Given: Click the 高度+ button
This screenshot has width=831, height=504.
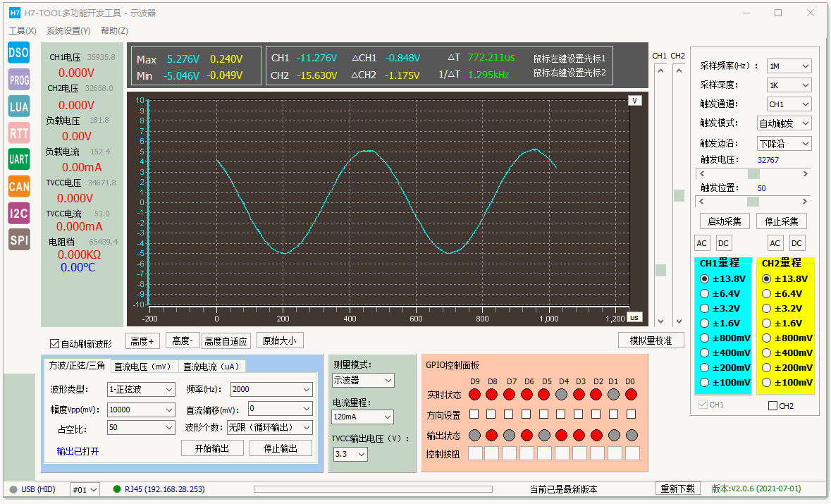Looking at the screenshot, I should point(142,340).
